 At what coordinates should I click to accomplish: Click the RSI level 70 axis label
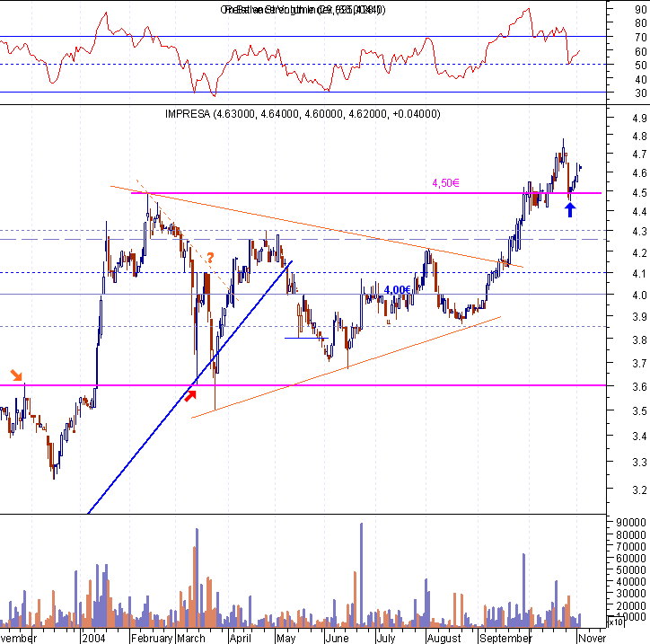coord(641,38)
